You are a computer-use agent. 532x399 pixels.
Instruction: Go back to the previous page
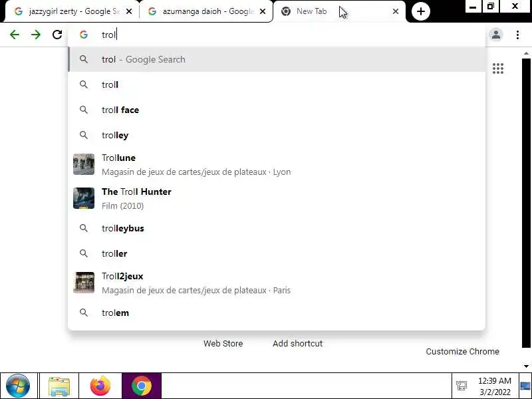click(15, 35)
